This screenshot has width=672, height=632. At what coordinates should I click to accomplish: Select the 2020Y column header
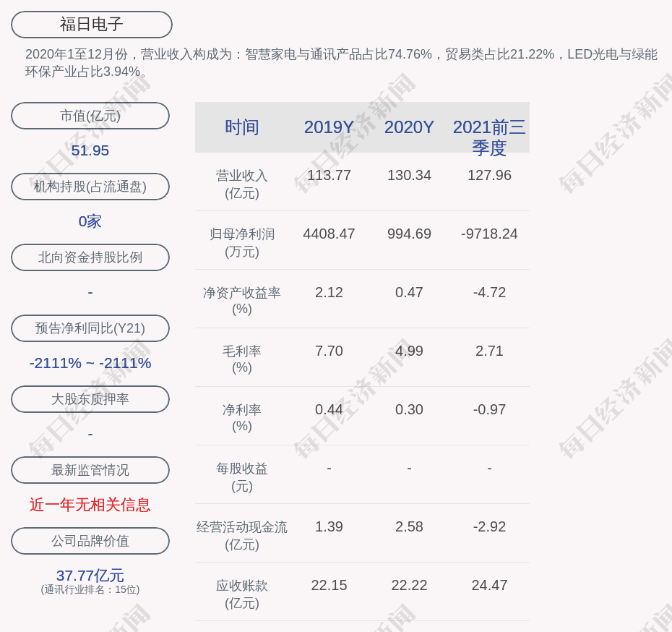click(x=409, y=127)
